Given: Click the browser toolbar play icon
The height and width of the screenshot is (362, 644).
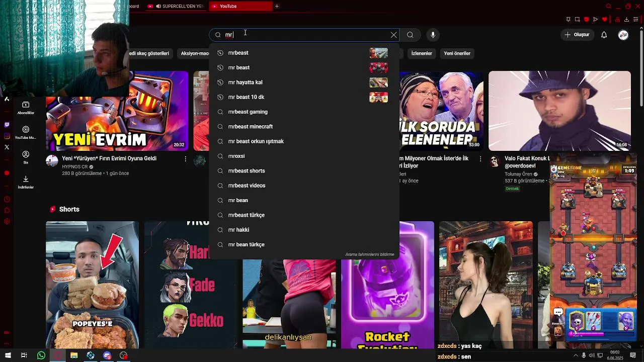Looking at the screenshot, I should click(x=595, y=20).
